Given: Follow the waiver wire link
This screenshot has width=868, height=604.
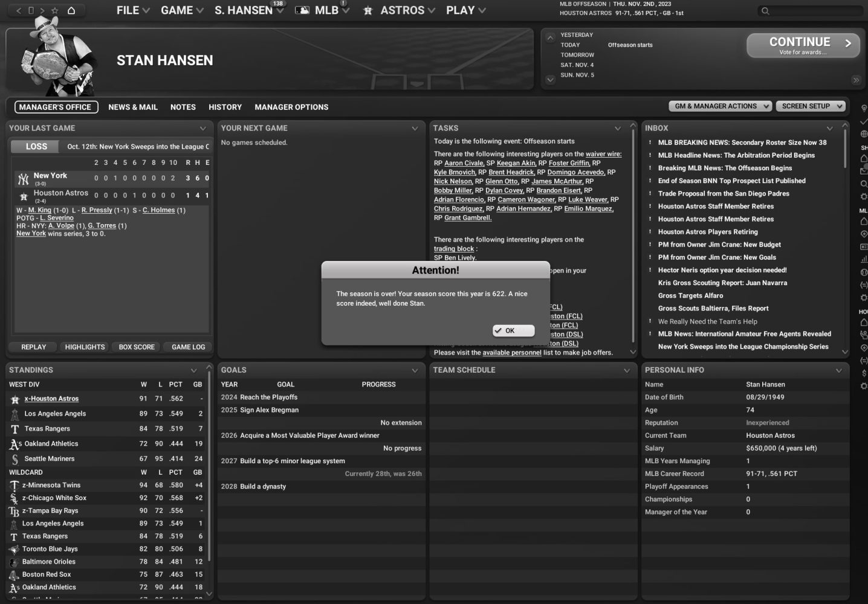Looking at the screenshot, I should [x=603, y=154].
